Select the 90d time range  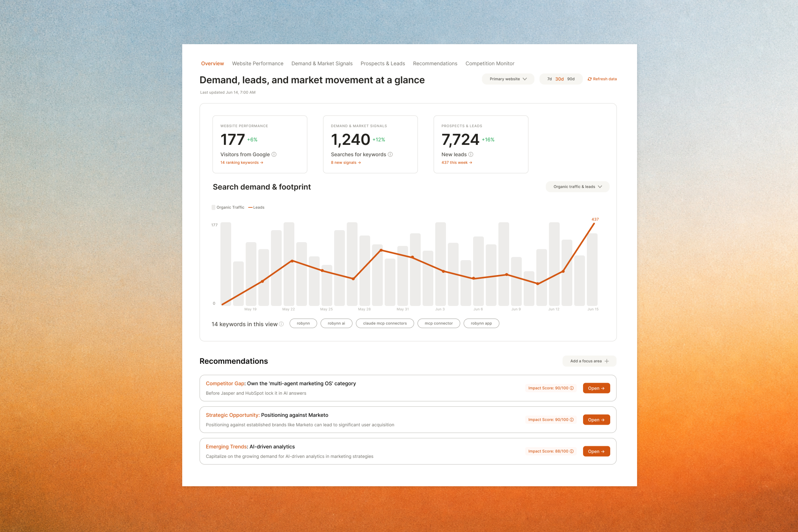(571, 79)
